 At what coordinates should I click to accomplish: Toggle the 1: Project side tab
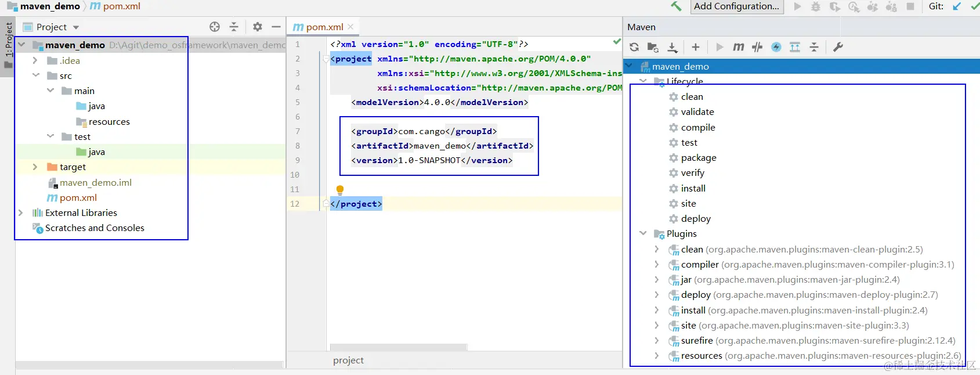tap(8, 42)
